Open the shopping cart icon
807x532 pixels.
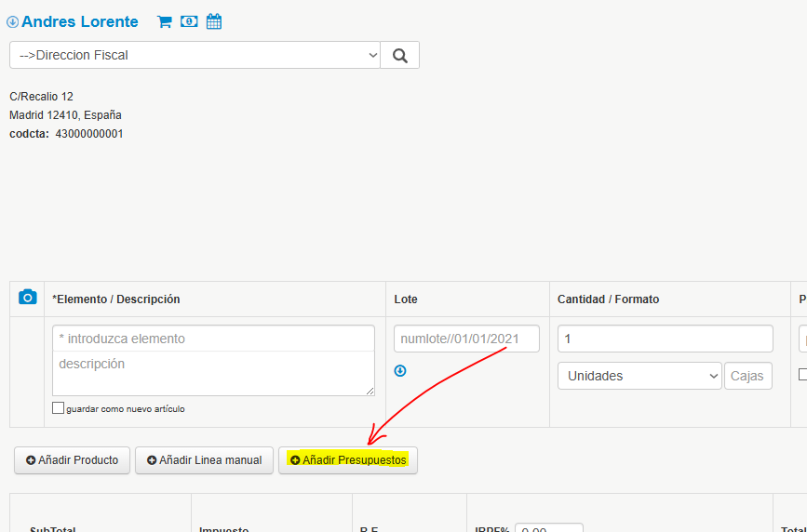(x=164, y=21)
